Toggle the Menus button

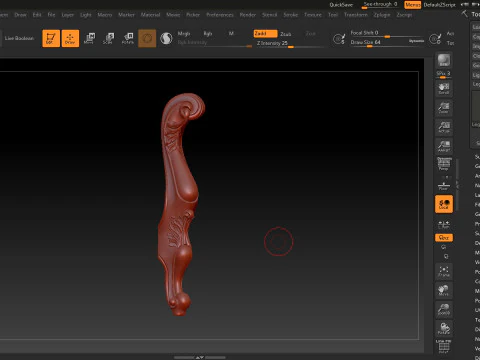pyautogui.click(x=413, y=5)
